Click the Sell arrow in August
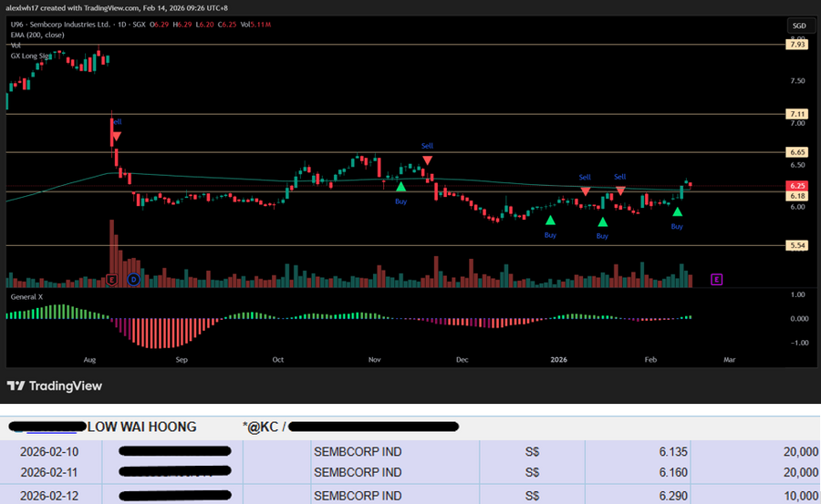The height and width of the screenshot is (504, 821). 116,137
